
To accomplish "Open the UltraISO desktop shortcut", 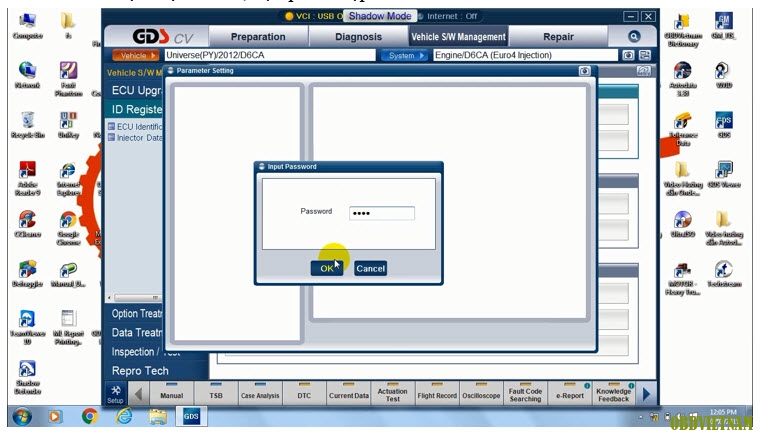I will 683,224.
